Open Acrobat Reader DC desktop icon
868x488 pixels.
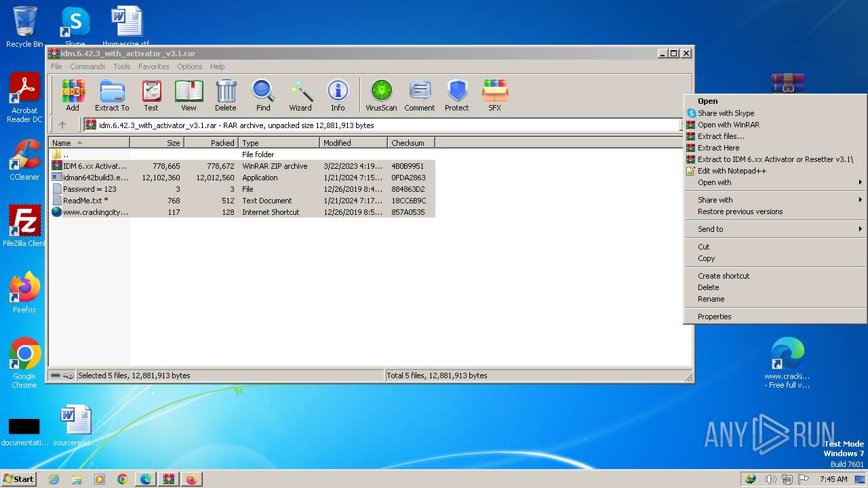(24, 98)
